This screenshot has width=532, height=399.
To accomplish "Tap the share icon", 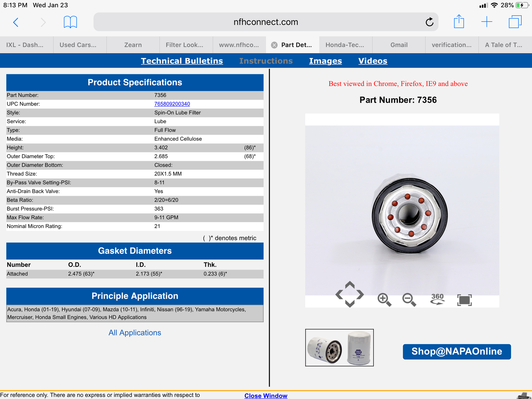I will point(459,22).
